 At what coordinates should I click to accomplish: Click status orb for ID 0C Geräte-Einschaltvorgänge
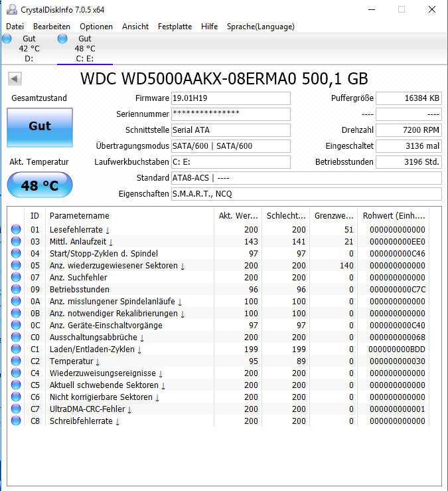click(x=16, y=325)
